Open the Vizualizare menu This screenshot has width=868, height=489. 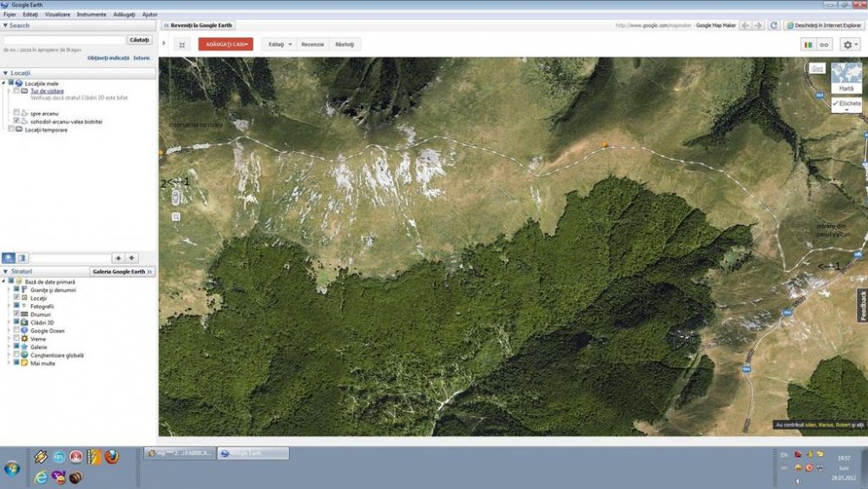click(57, 15)
